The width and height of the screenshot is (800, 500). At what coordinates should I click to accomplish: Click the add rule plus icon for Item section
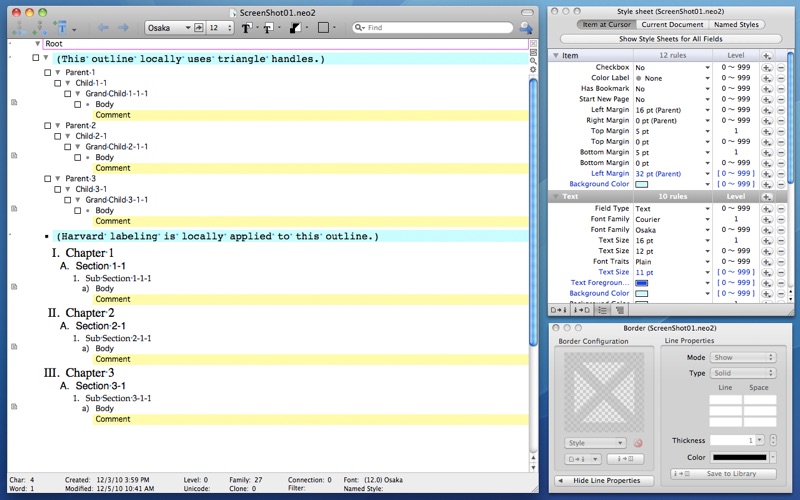coord(766,56)
